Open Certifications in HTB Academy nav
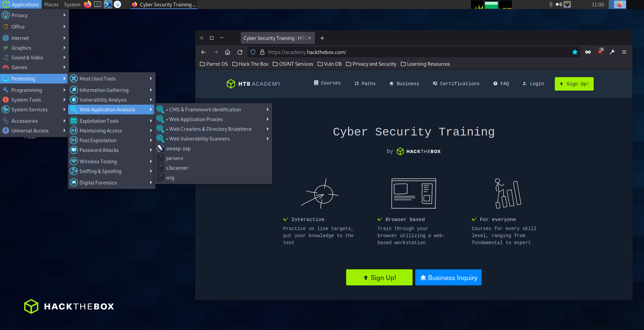Image resolution: width=644 pixels, height=330 pixels. tap(456, 84)
